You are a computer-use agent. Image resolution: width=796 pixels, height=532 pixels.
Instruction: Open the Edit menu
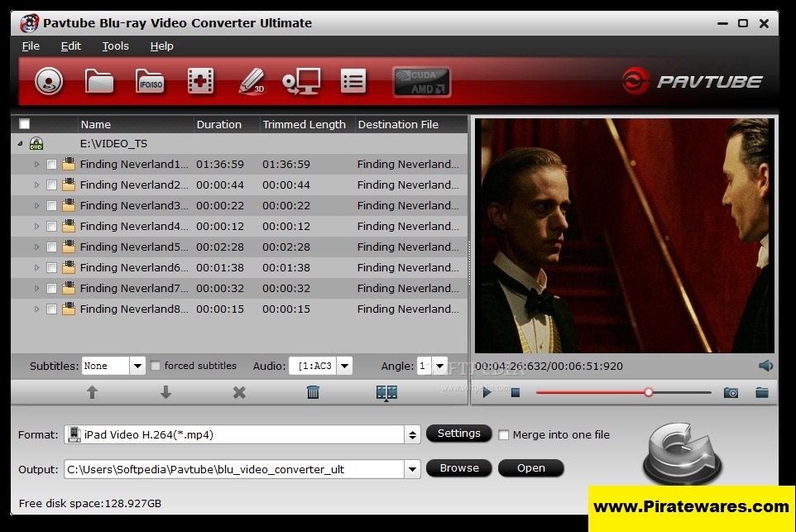pos(70,46)
